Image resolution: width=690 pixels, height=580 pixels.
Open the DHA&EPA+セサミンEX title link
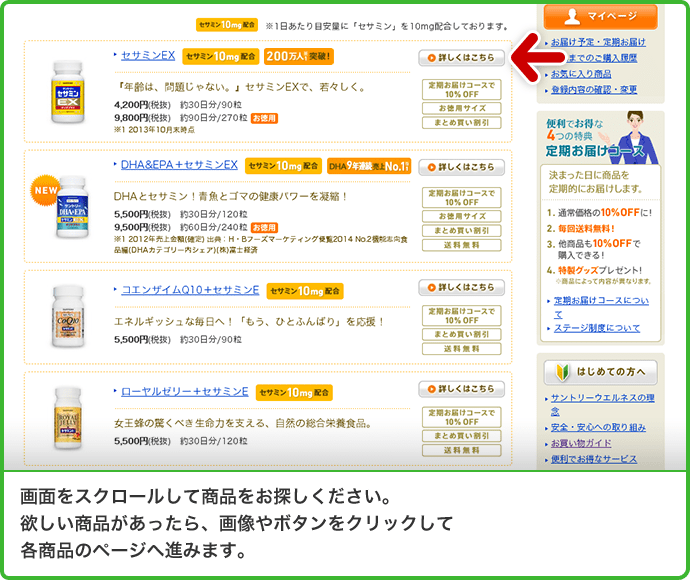(x=179, y=165)
